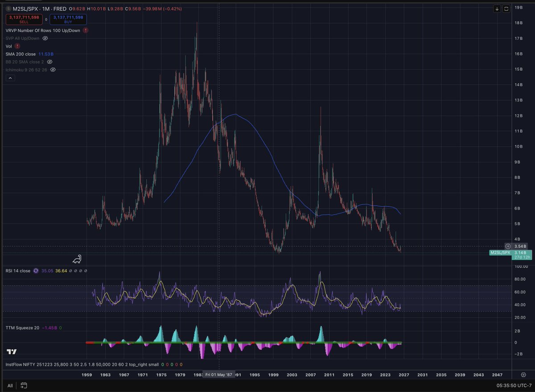Click the dinosaur drawing icon on chart

coord(78,259)
